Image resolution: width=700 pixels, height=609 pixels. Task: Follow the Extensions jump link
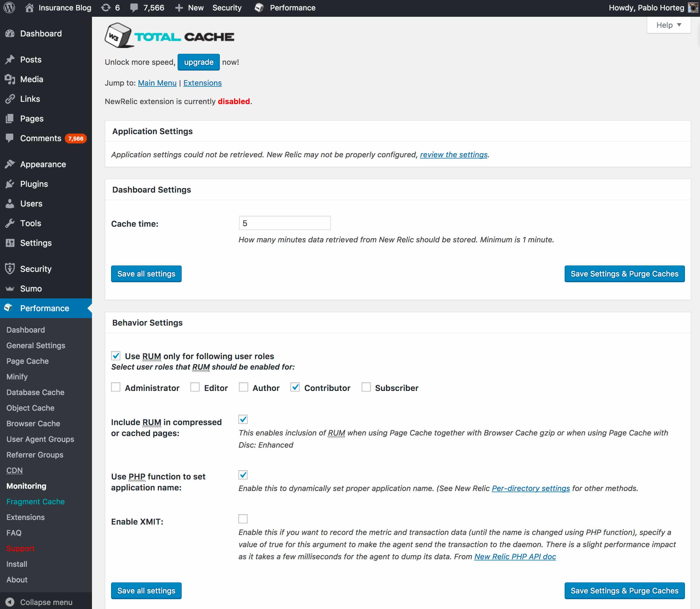(202, 83)
